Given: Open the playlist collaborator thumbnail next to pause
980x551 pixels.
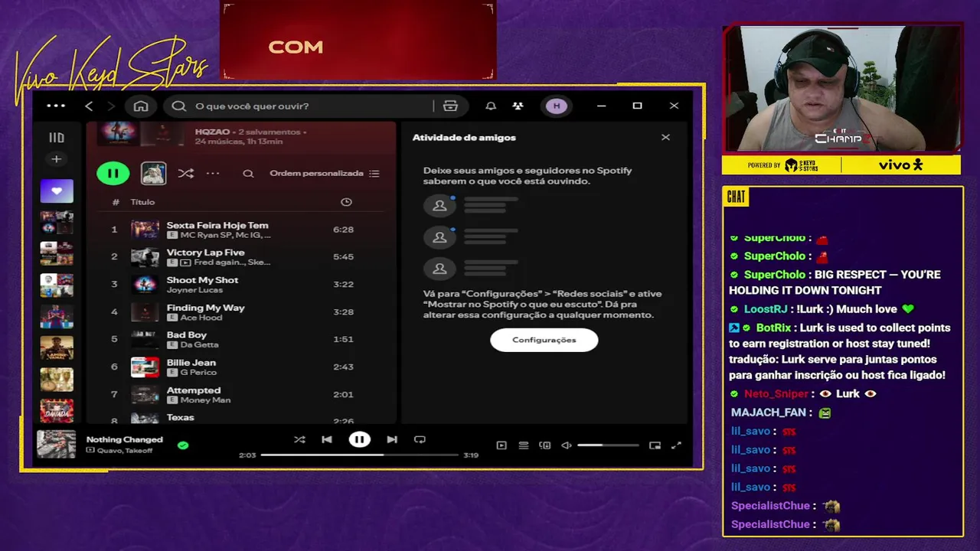Looking at the screenshot, I should click(153, 173).
